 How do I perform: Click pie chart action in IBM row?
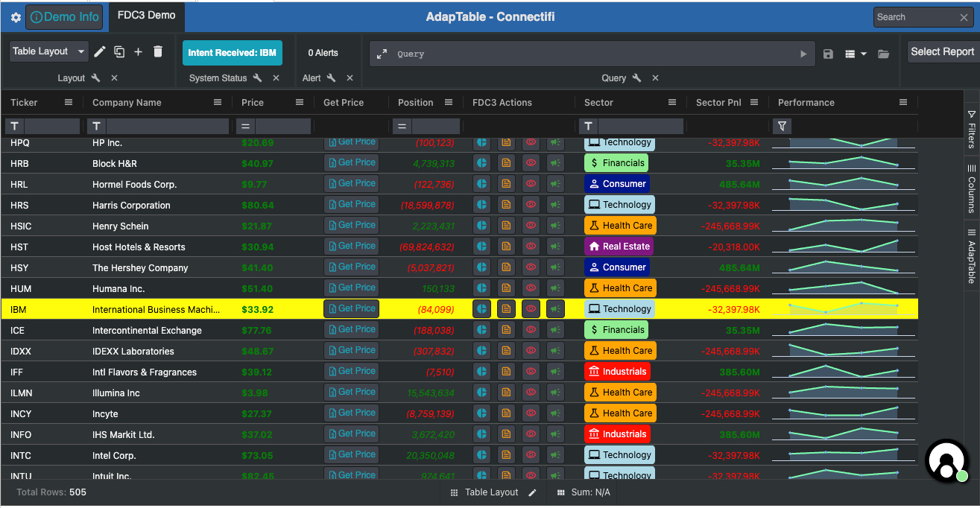[481, 308]
